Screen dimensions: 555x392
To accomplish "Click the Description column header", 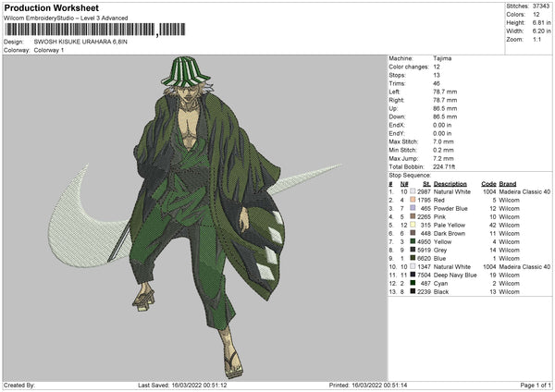I will tap(450, 184).
